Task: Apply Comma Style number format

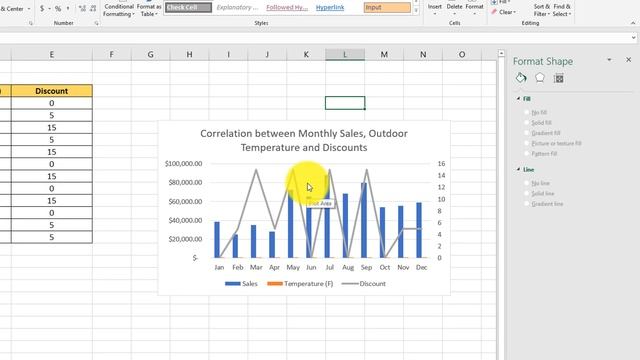Action: point(68,8)
